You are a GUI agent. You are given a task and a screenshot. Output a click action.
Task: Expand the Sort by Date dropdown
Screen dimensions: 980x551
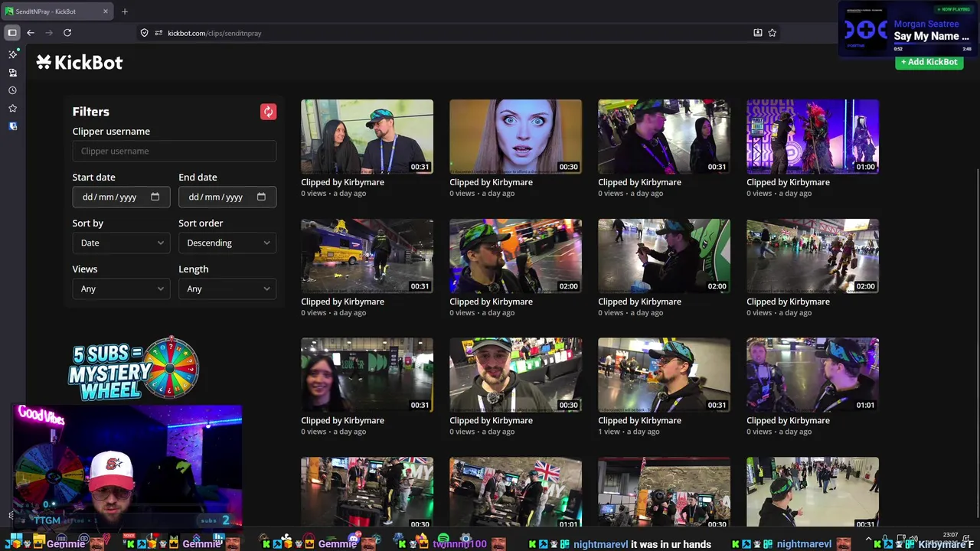121,243
